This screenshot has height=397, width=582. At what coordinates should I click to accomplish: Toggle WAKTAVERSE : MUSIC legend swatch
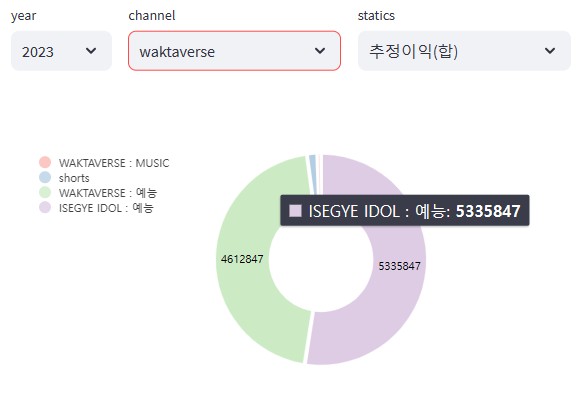(45, 163)
